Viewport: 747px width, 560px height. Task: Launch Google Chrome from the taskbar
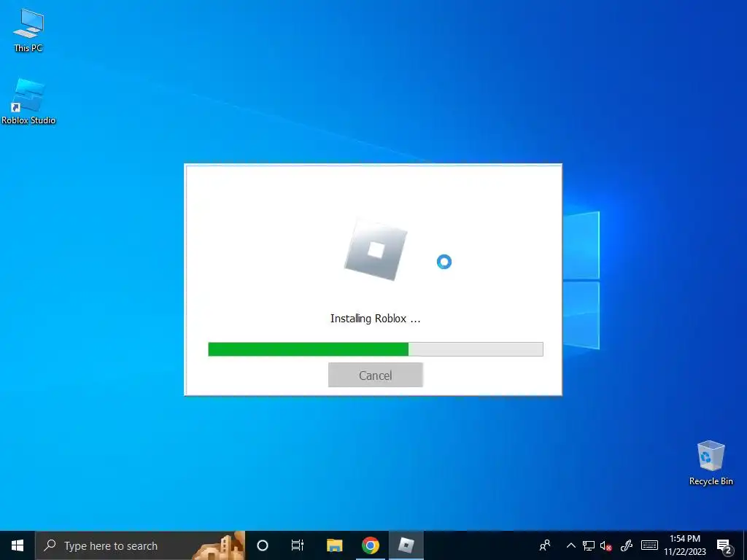370,545
